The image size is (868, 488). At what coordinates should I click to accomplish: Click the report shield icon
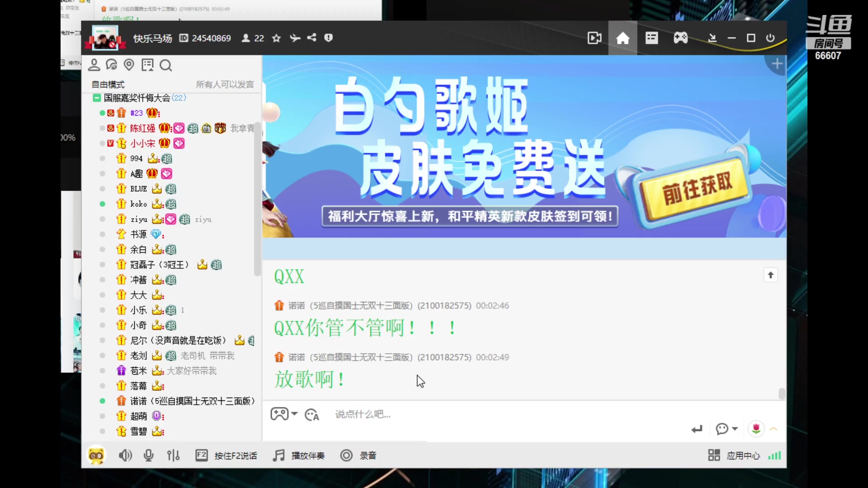click(329, 38)
